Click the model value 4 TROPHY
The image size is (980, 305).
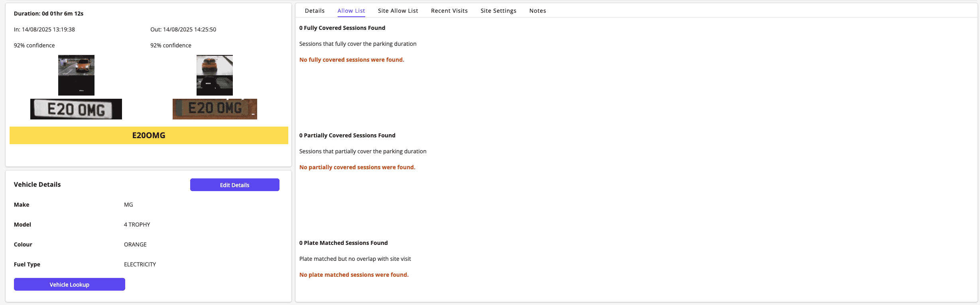[x=137, y=225]
